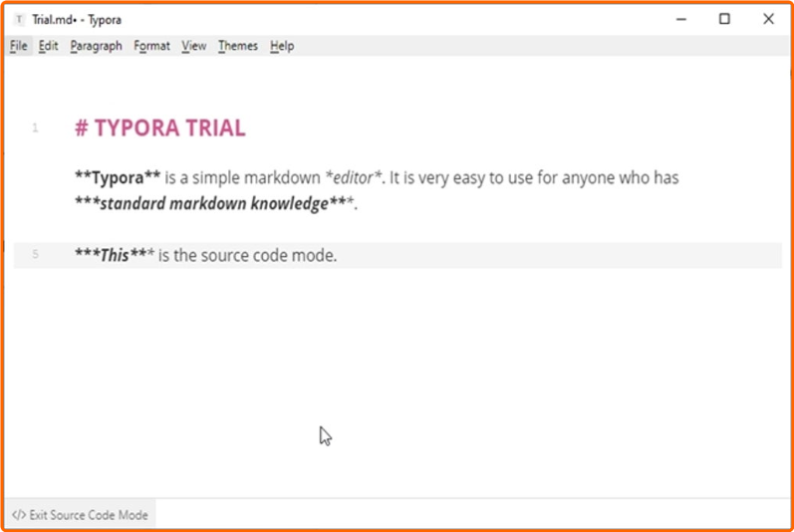
Task: Close the Typora window
Action: 768,19
